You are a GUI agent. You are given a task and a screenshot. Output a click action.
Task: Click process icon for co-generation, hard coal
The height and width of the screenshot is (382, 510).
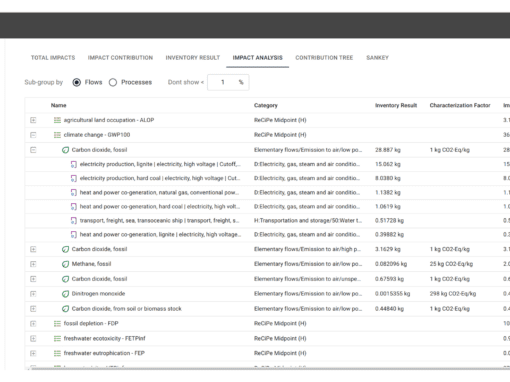tap(74, 207)
